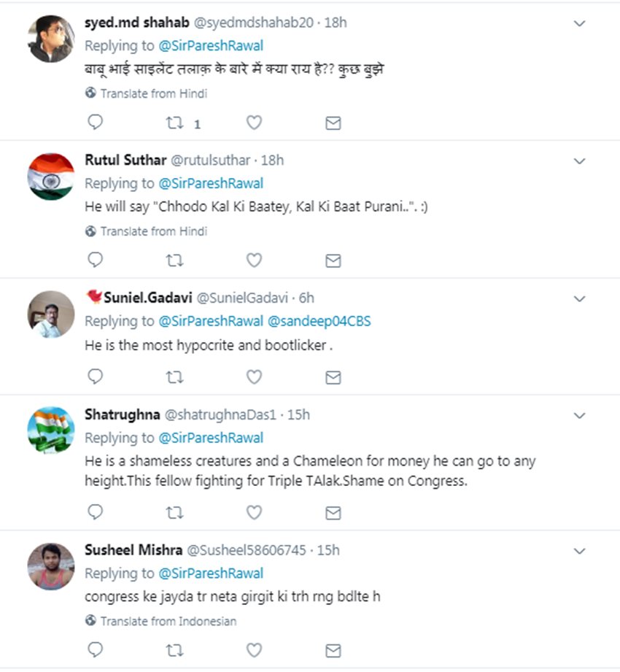Retweet Shatrughna's tweet

point(175,512)
